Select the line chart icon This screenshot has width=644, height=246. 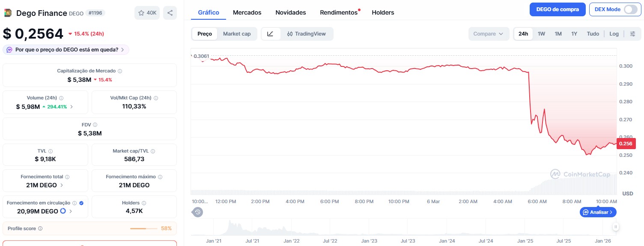click(270, 34)
